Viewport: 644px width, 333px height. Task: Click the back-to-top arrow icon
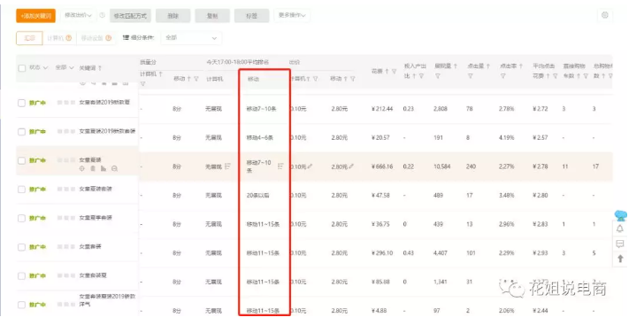click(x=620, y=259)
